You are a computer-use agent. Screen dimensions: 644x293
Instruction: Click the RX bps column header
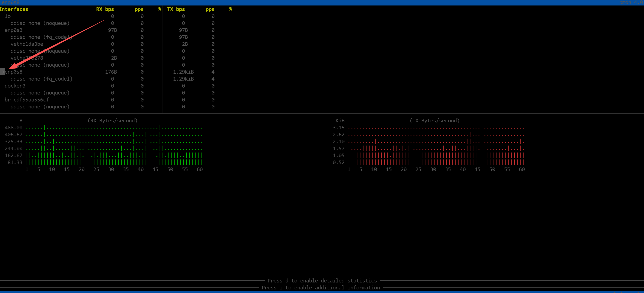coord(105,9)
